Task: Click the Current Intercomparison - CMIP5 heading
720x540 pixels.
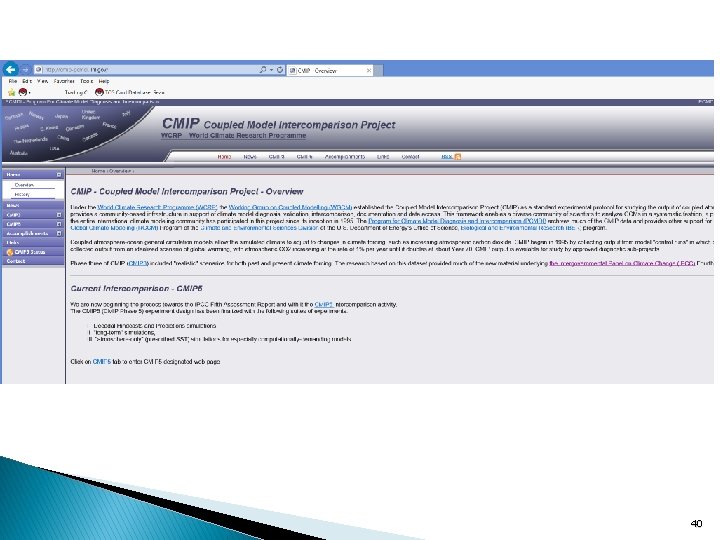Action: (136, 288)
